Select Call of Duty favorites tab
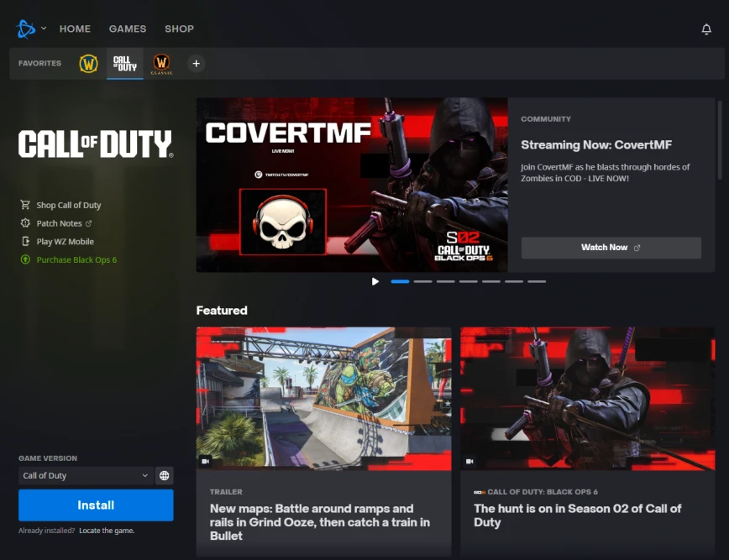 124,64
